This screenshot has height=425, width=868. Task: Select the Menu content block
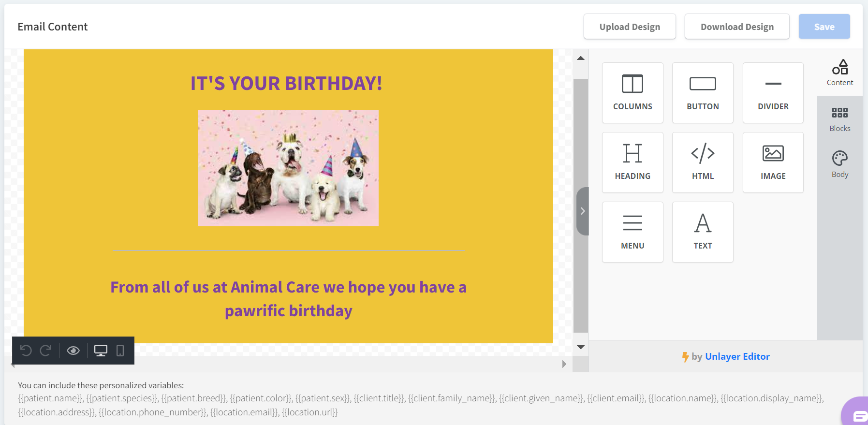click(x=633, y=232)
